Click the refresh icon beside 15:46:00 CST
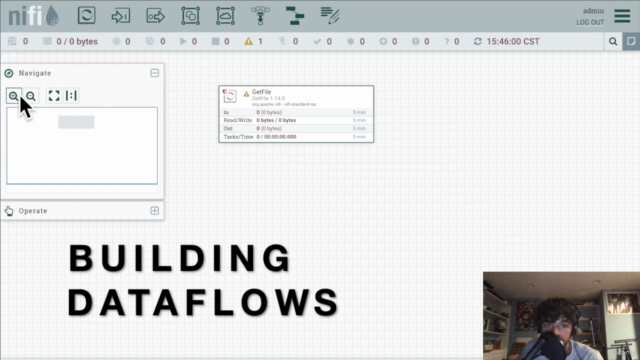 pos(478,41)
